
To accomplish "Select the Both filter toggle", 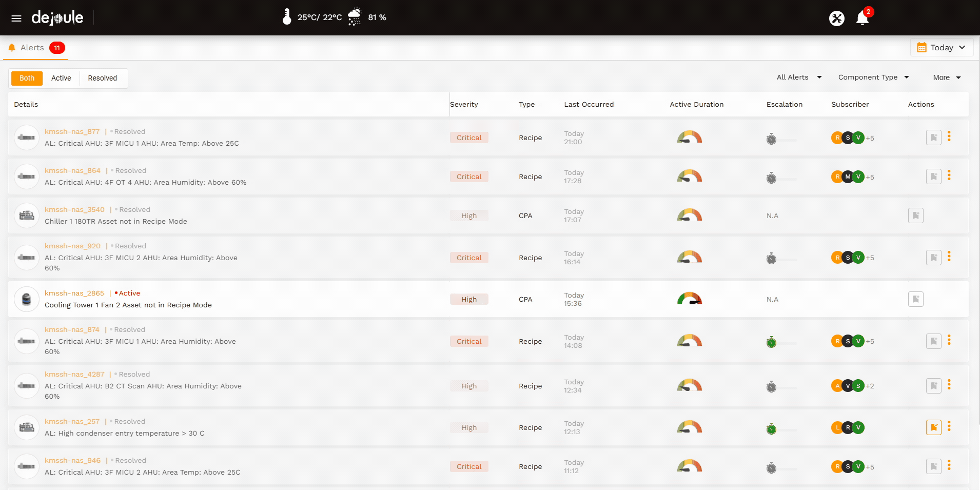I will (x=27, y=78).
